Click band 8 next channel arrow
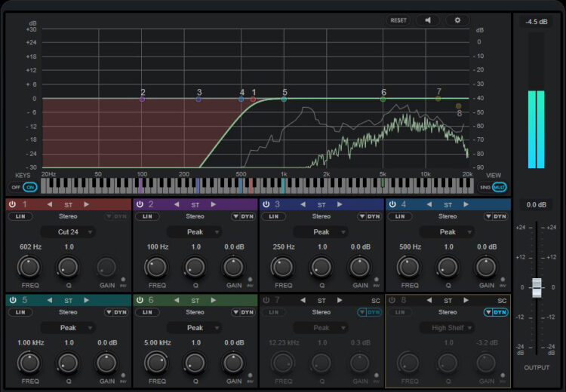566x392 pixels. [x=466, y=300]
